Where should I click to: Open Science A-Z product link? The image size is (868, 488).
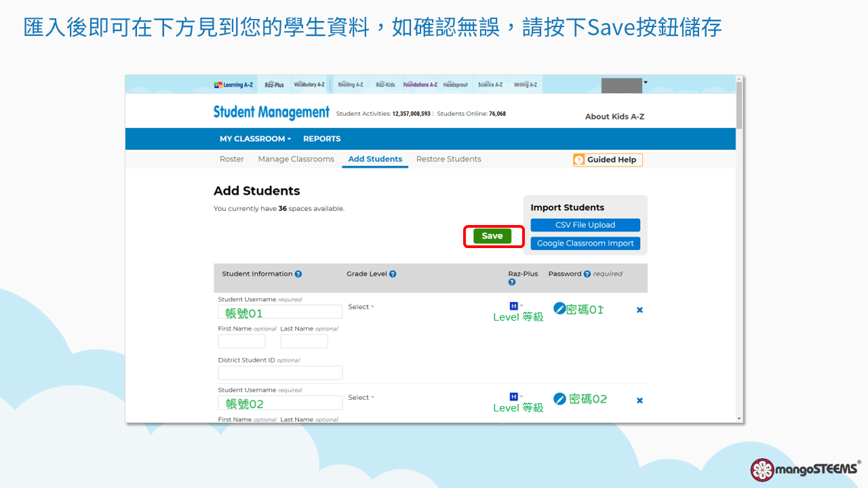(x=490, y=85)
